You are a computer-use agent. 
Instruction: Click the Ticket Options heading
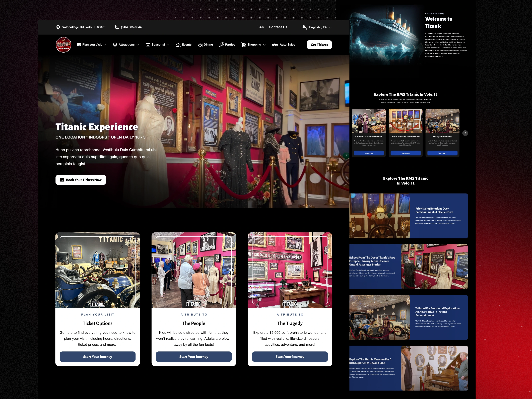97,323
